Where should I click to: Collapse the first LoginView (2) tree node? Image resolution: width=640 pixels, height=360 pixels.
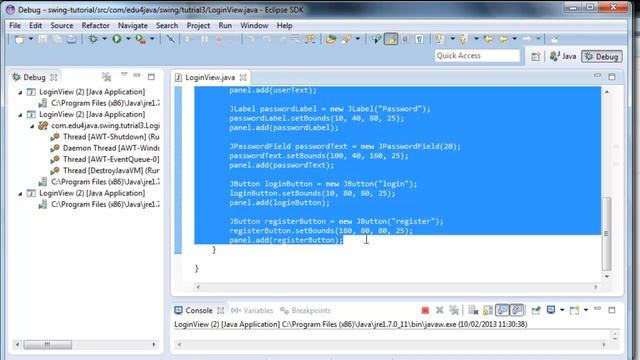[20, 92]
